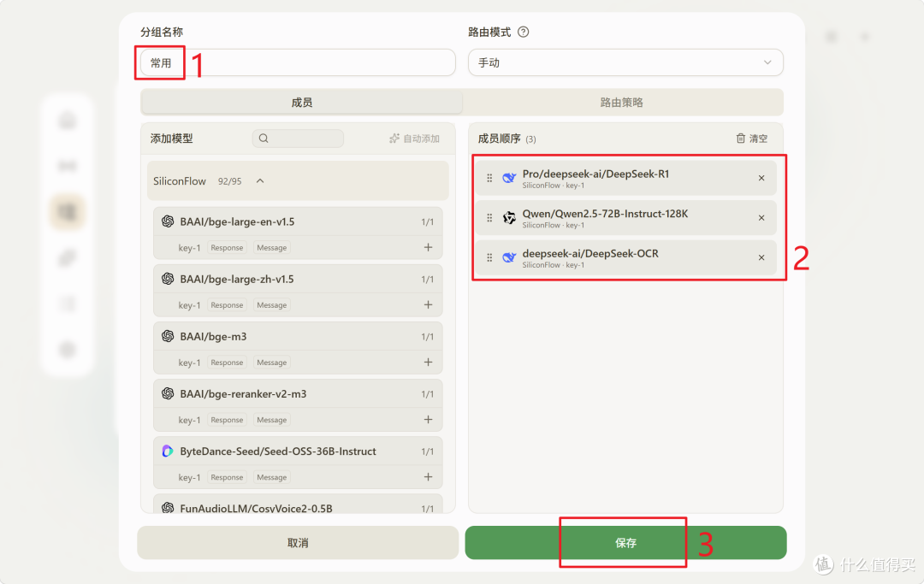Collapse the SiliconFlow provider group

tap(260, 180)
